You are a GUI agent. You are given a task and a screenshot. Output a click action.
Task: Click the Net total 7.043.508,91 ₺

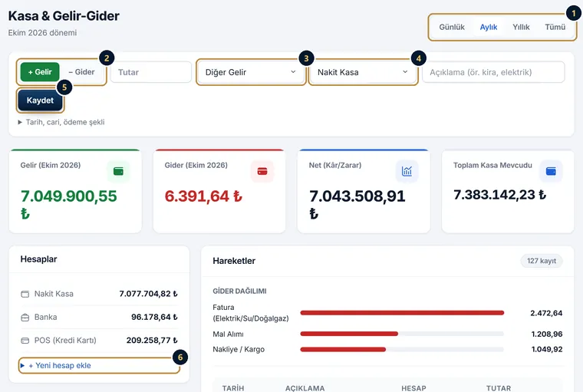tap(357, 205)
